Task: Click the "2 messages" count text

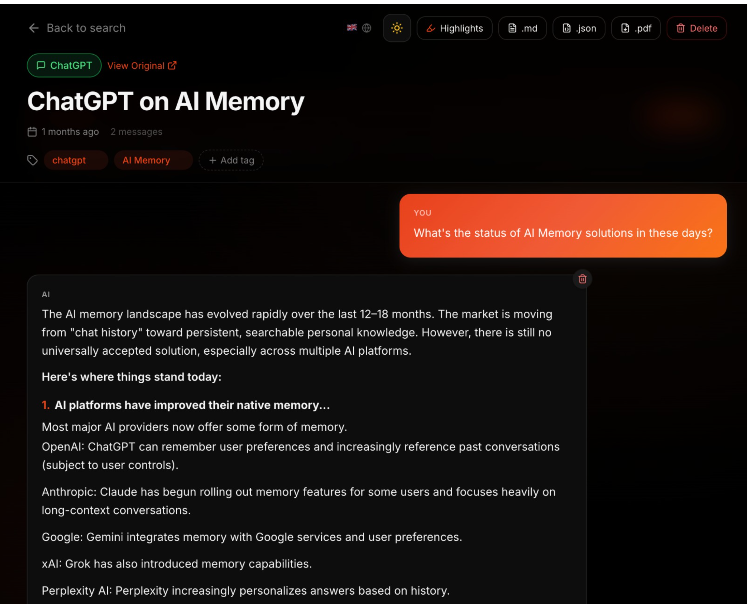Action: pyautogui.click(x=137, y=132)
